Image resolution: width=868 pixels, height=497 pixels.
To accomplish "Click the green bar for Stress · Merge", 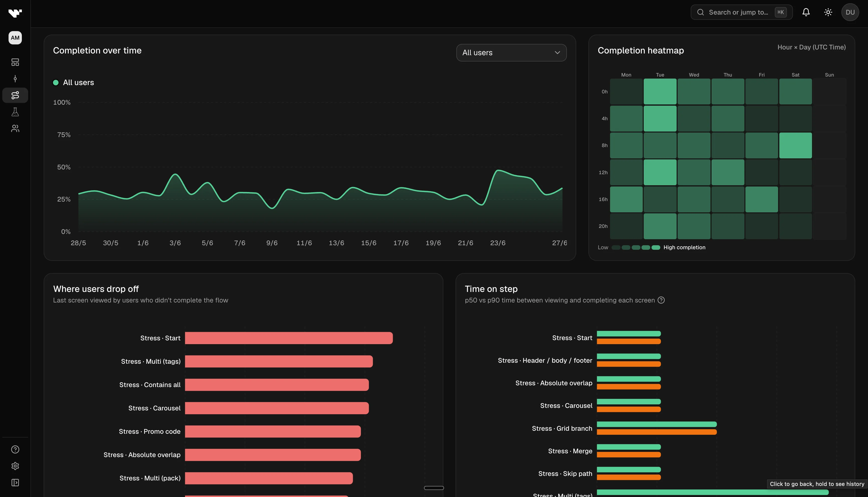I will (629, 447).
